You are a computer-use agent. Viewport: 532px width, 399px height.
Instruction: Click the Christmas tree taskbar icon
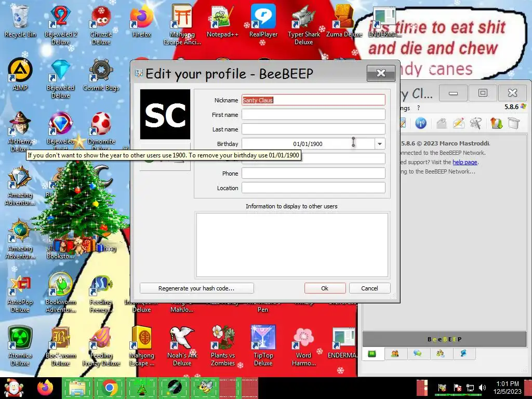tap(141, 388)
